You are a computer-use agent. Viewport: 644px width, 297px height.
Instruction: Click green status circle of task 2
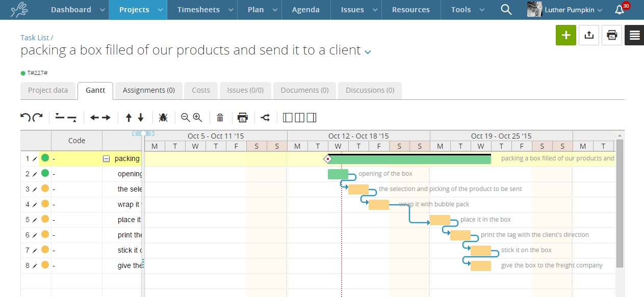point(45,173)
